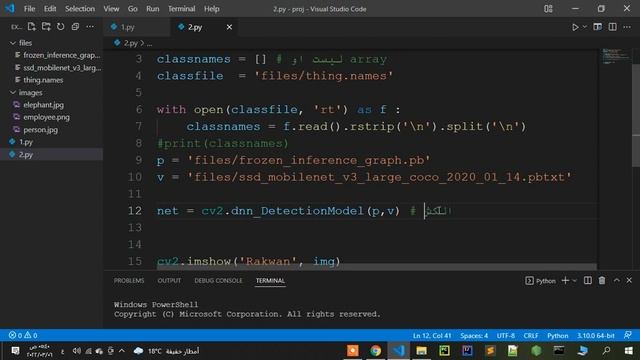Change encoding via UTF-8 status item
This screenshot has height=360, width=640.
pyautogui.click(x=506, y=336)
